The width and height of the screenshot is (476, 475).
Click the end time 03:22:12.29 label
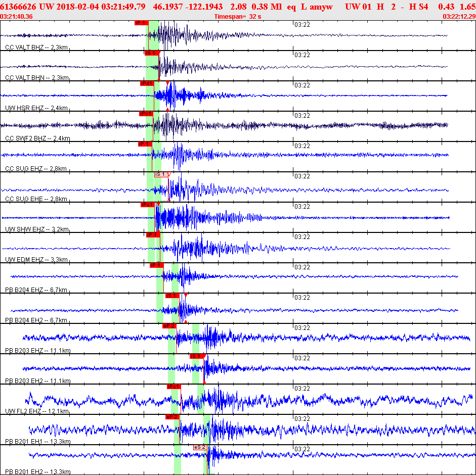coord(459,17)
